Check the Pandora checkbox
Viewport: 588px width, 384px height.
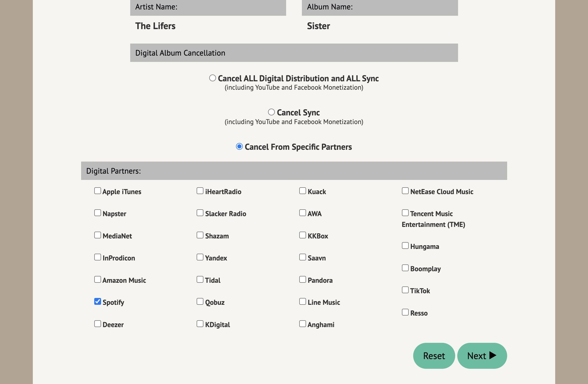303,279
